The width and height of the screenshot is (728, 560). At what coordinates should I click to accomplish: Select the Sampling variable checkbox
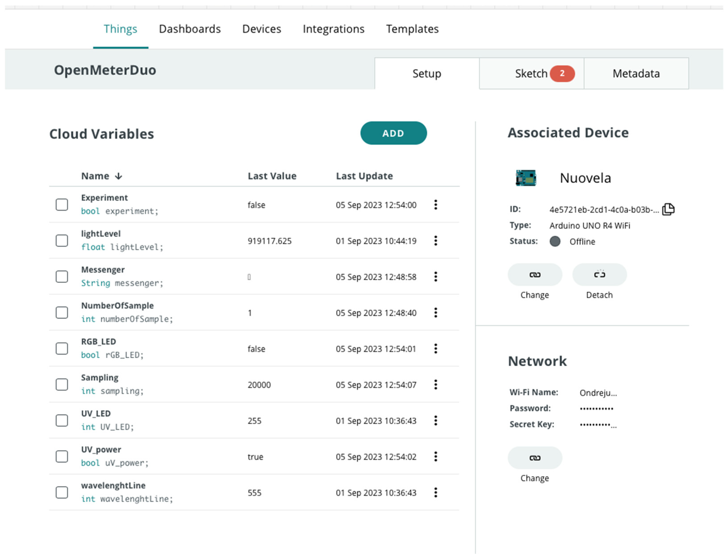coord(62,384)
